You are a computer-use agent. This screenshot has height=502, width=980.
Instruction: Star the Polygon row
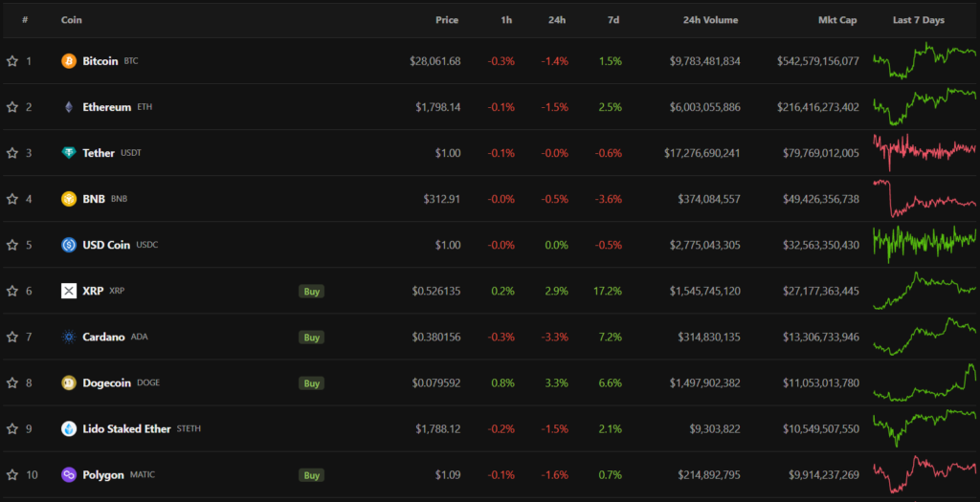pyautogui.click(x=11, y=475)
